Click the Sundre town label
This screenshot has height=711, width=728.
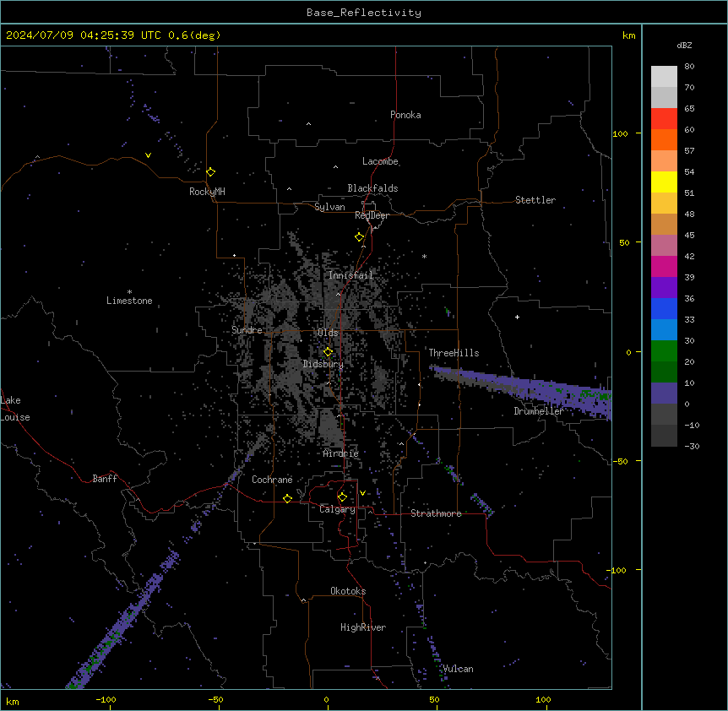pyautogui.click(x=247, y=330)
